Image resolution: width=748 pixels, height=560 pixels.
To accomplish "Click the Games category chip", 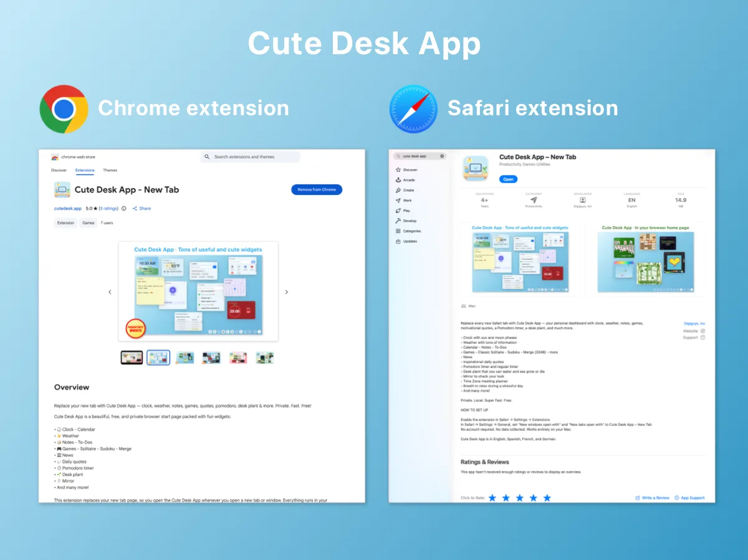I will (x=89, y=222).
